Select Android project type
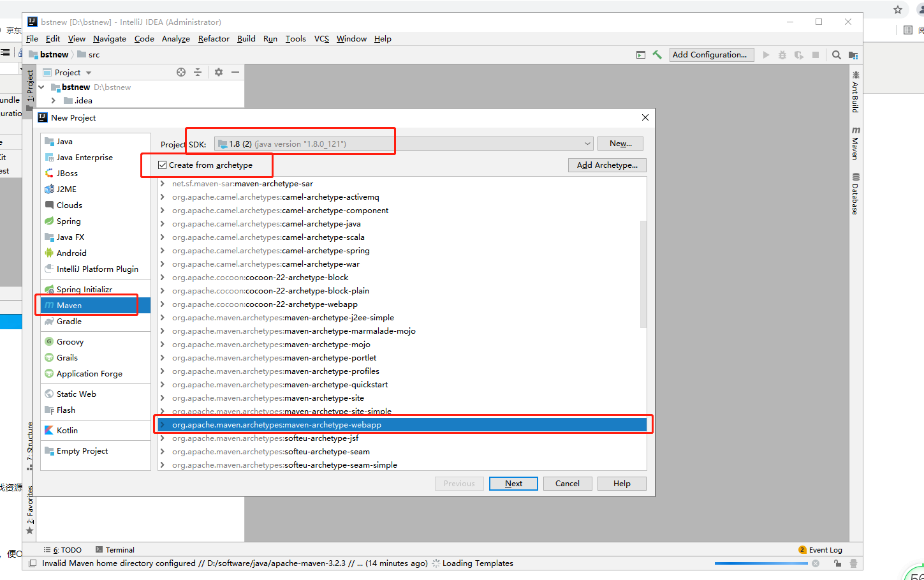924x580 pixels. (96, 253)
